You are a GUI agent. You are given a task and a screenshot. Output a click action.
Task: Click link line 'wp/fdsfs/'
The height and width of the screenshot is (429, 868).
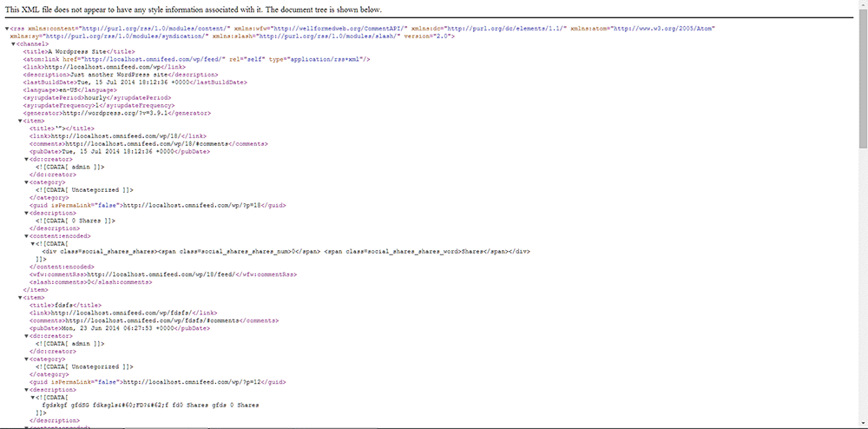tap(123, 313)
